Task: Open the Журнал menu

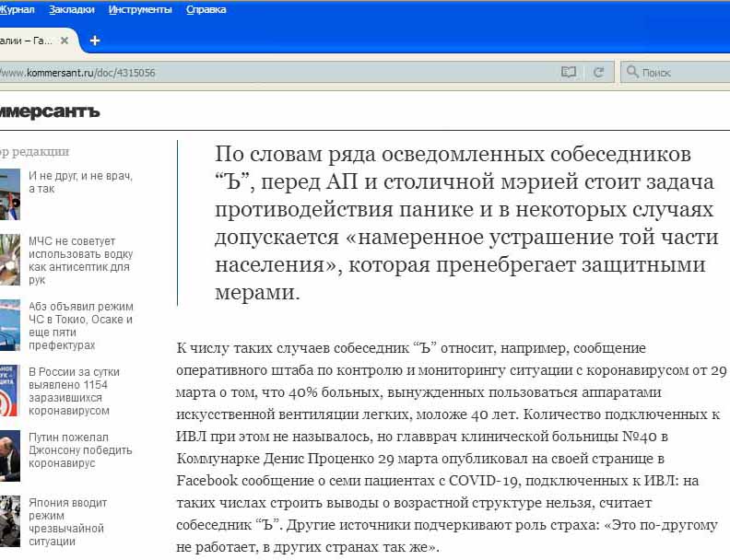Action: coord(17,9)
